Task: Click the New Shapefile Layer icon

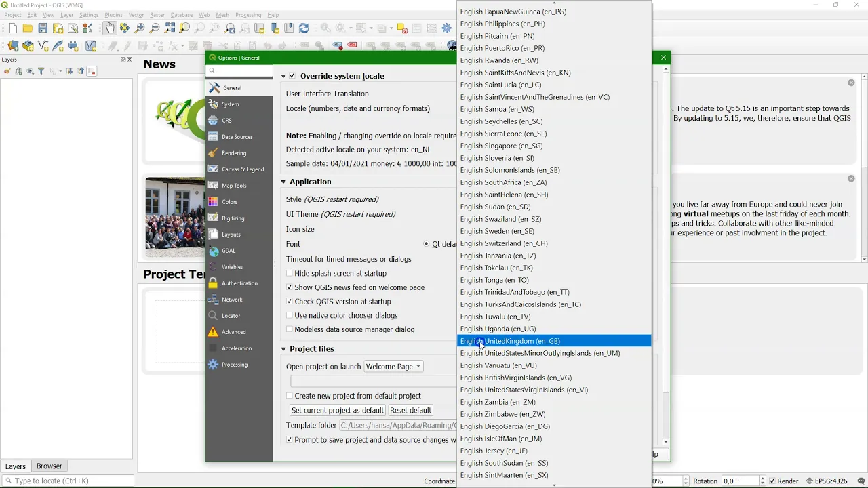Action: pos(43,46)
